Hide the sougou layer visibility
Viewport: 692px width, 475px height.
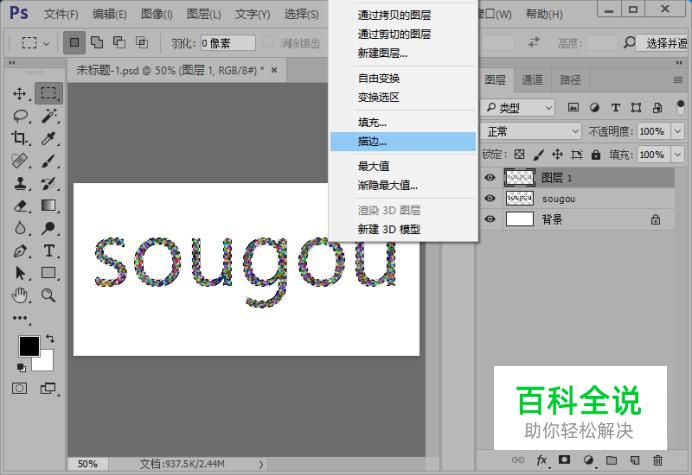(x=490, y=198)
